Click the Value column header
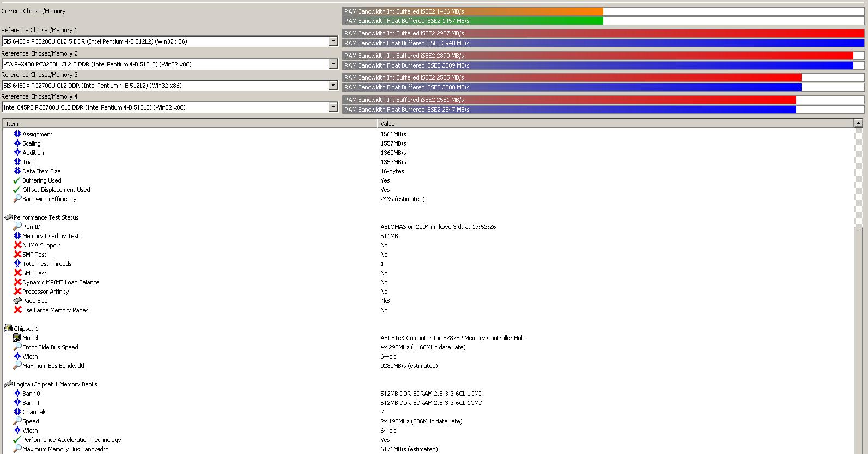 click(x=616, y=124)
